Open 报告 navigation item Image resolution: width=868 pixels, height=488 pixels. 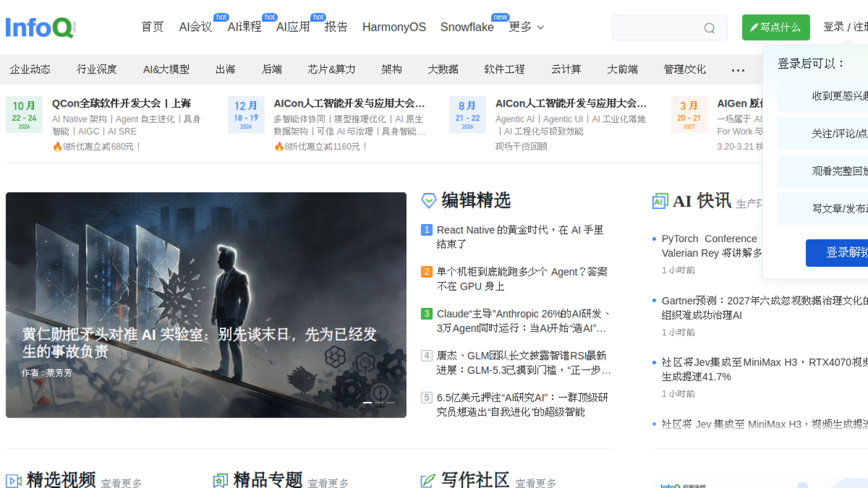coord(336,27)
